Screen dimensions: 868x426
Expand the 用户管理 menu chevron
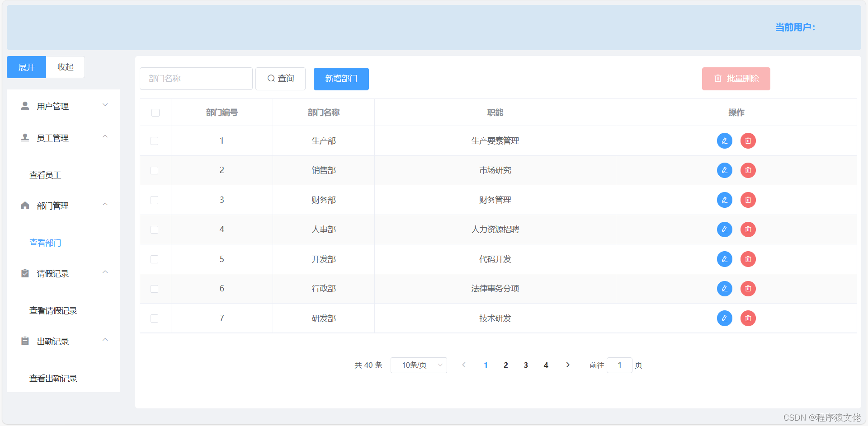[x=105, y=105]
